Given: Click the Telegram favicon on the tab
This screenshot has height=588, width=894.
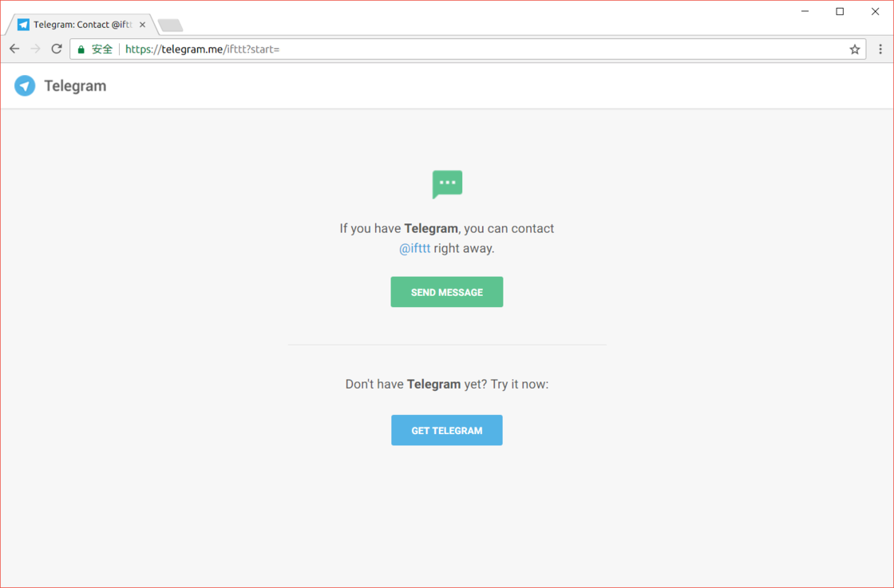Looking at the screenshot, I should (x=23, y=25).
